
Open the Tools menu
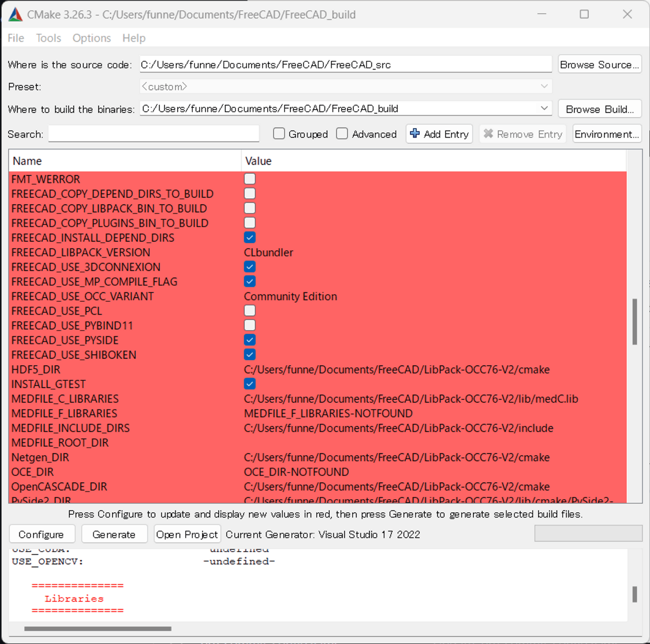click(49, 38)
